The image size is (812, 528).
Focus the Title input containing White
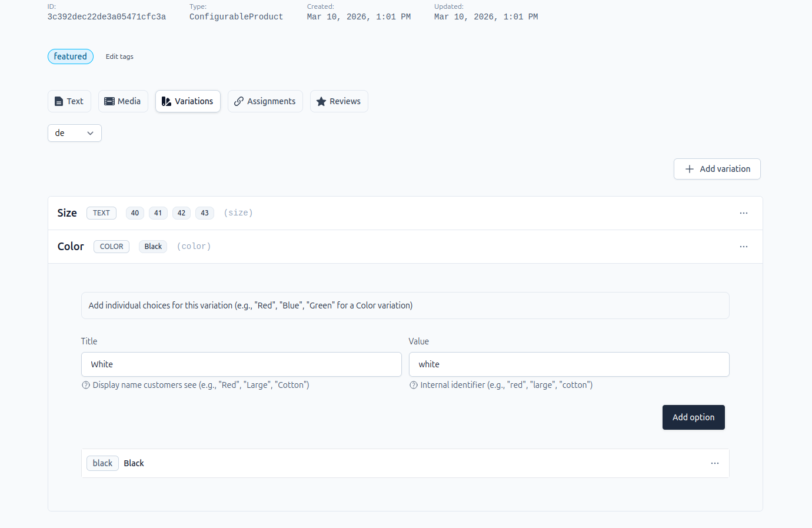click(241, 364)
